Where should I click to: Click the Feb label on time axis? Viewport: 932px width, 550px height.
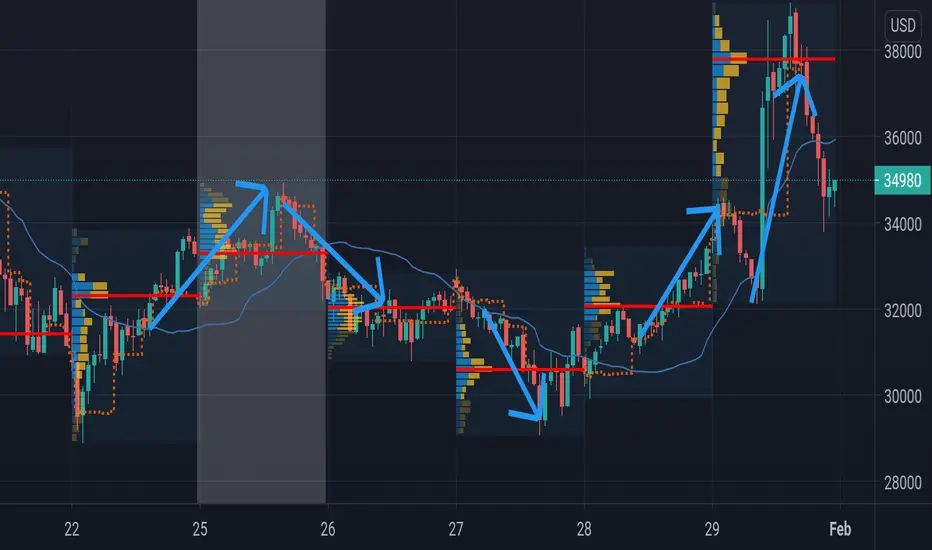[x=840, y=529]
